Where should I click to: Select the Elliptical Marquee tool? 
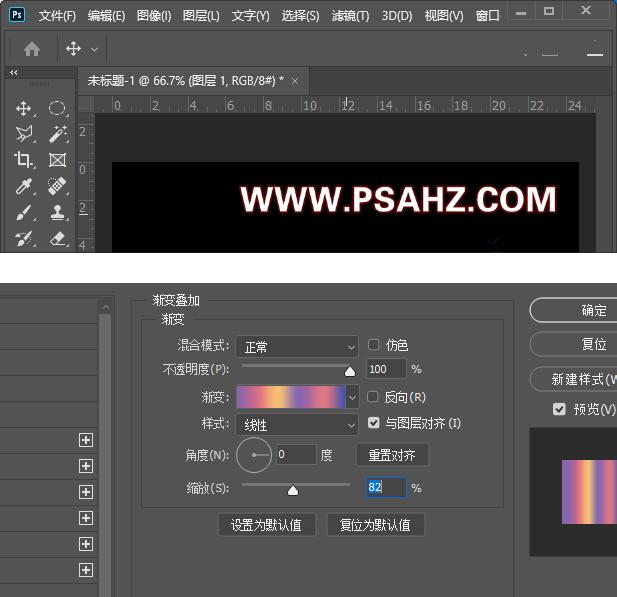57,108
